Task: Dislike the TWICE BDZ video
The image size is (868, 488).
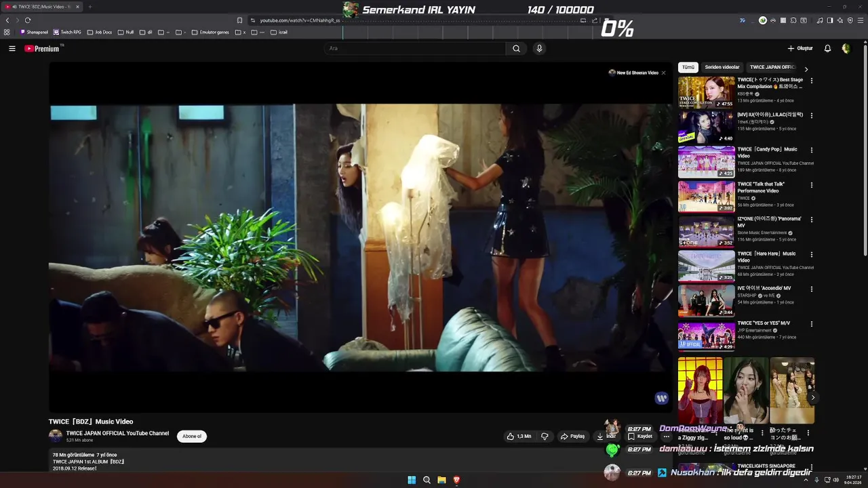Action: 545,436
